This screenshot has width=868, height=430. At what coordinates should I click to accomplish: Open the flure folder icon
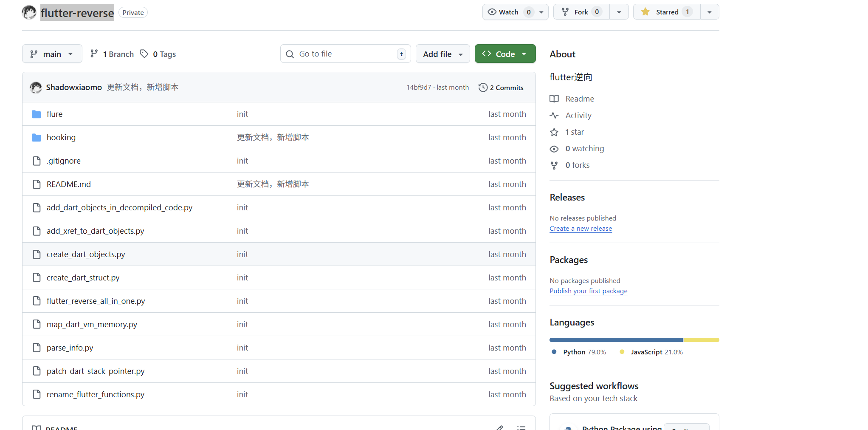pos(37,114)
